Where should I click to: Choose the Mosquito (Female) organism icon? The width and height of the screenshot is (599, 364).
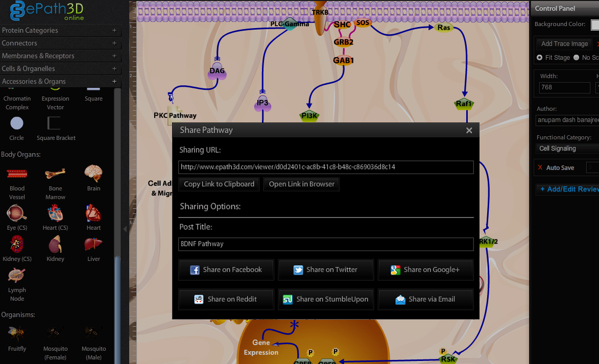[x=55, y=334]
